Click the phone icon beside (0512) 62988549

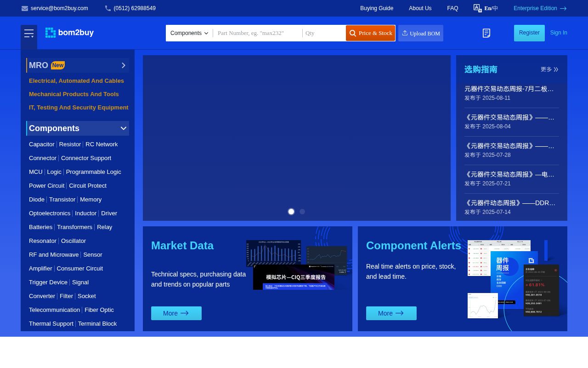107,8
